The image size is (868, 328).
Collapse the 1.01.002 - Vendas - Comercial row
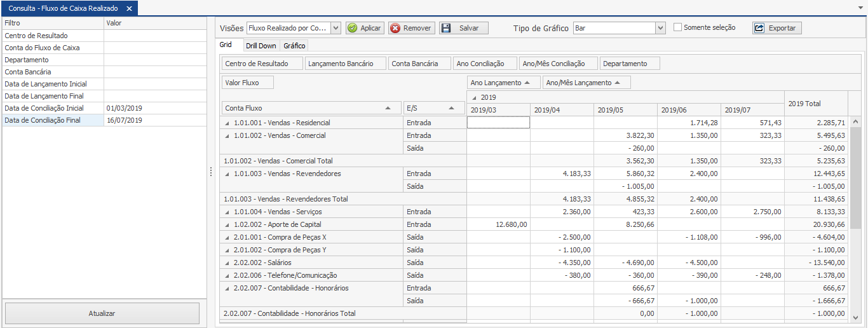pos(227,135)
